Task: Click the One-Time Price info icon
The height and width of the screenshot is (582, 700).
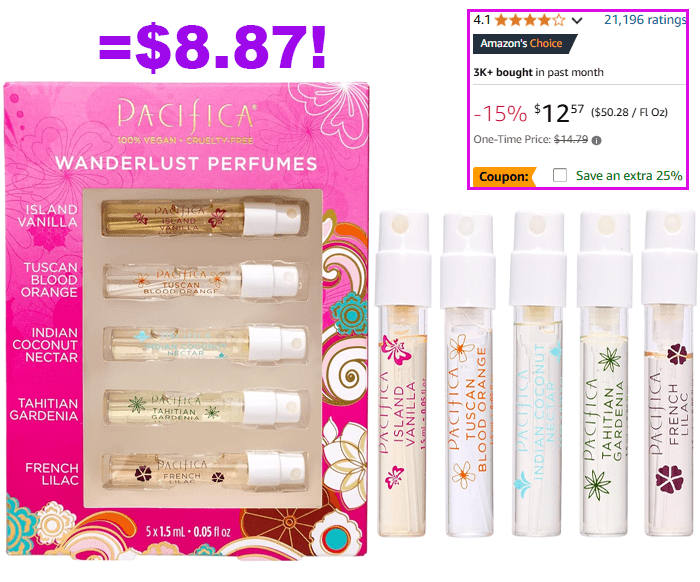Action: point(596,140)
